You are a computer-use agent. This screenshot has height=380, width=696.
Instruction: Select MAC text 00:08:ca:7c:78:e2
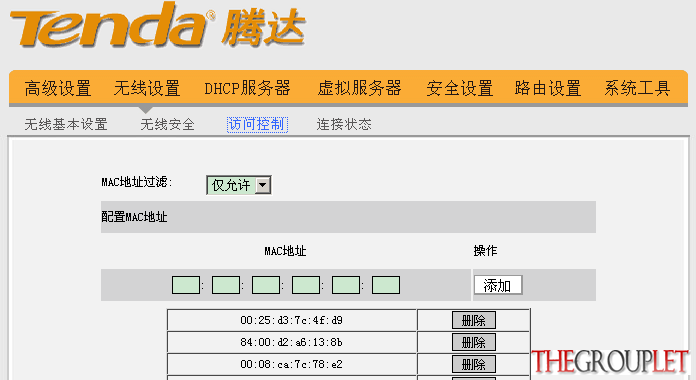click(291, 364)
